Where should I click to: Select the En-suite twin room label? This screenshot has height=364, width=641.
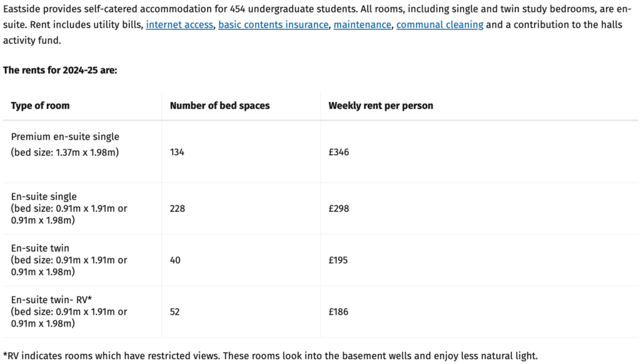40,248
